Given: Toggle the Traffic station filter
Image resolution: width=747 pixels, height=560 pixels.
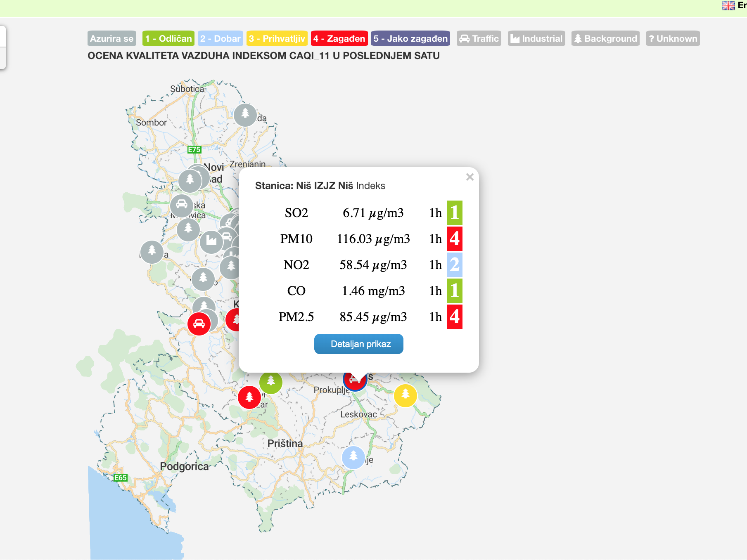Looking at the screenshot, I should 479,39.
